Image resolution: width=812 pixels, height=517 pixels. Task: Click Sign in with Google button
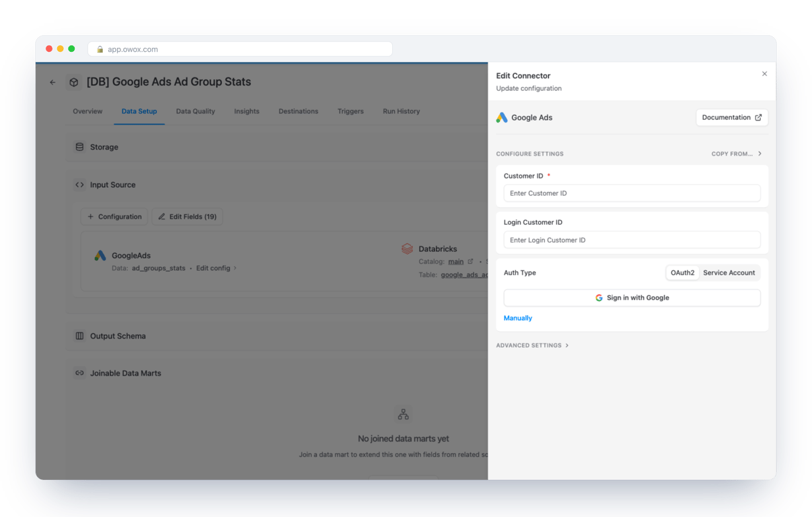point(632,298)
